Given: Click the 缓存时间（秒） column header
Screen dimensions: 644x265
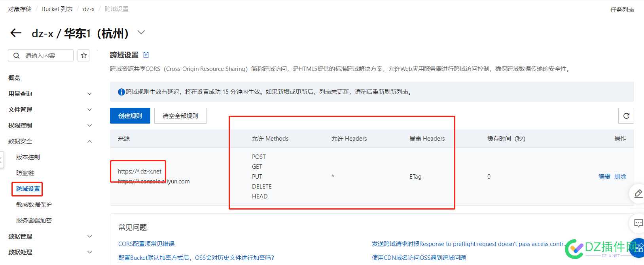Looking at the screenshot, I should tap(506, 138).
